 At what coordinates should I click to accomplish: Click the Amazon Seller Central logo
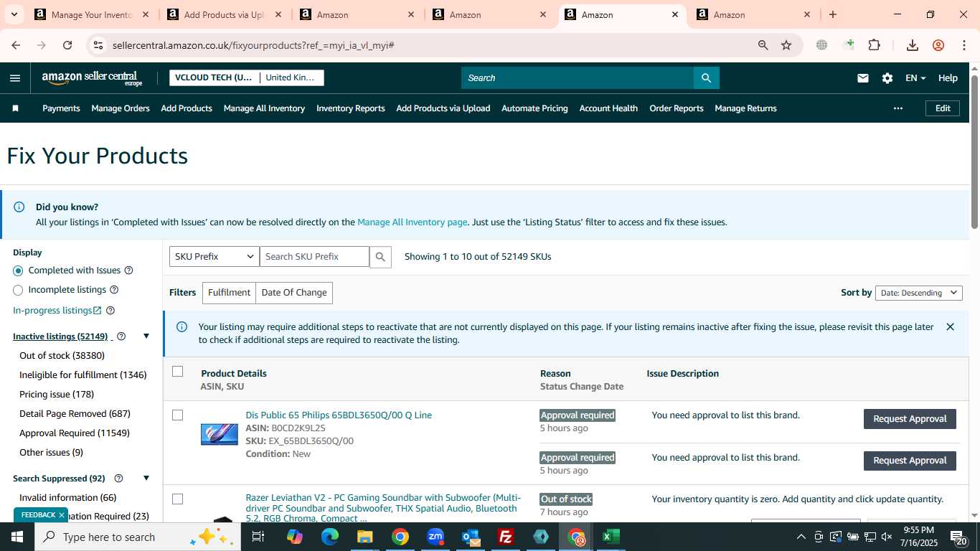point(92,78)
